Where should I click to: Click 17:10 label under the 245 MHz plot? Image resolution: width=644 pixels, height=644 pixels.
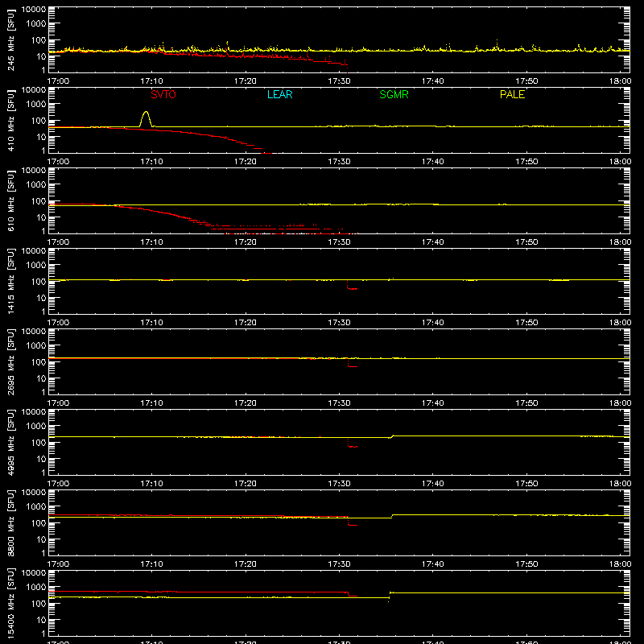[x=151, y=81]
